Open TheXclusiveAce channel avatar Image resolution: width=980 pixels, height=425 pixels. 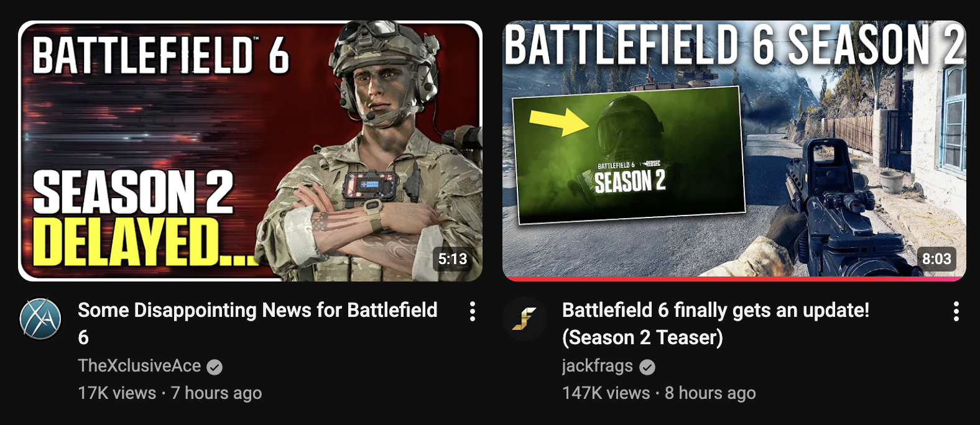(x=40, y=319)
